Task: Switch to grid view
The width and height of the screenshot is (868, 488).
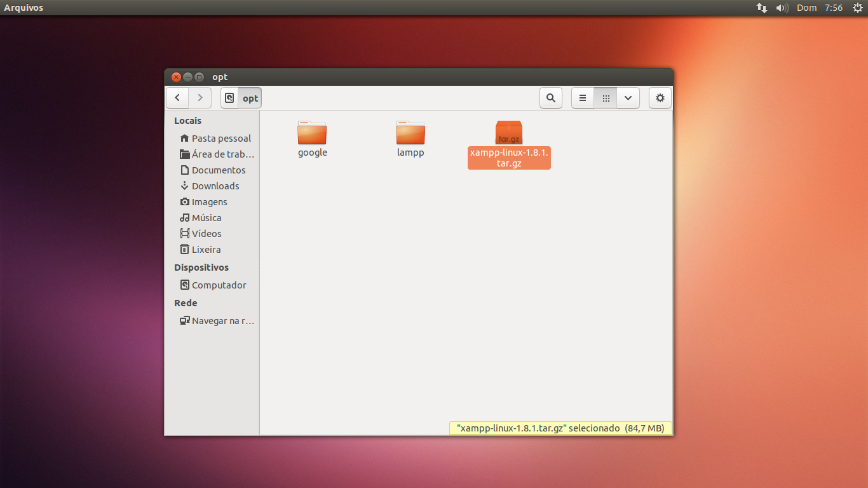Action: coord(606,98)
